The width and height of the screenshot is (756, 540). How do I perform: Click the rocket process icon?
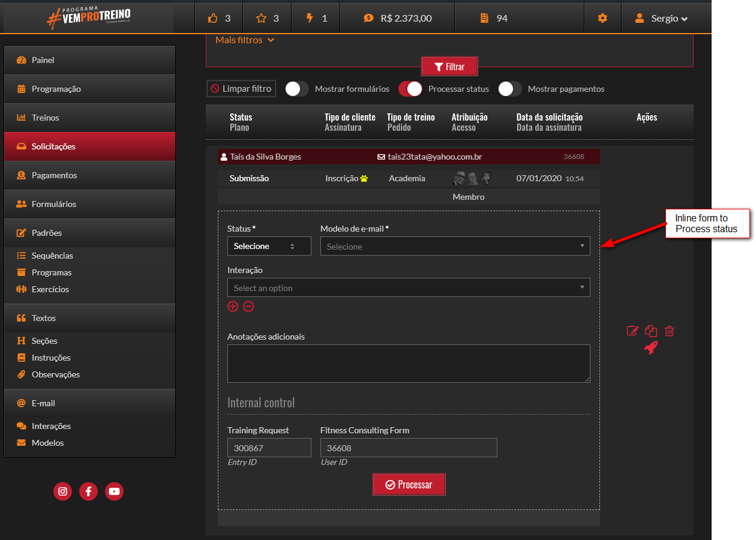(651, 347)
